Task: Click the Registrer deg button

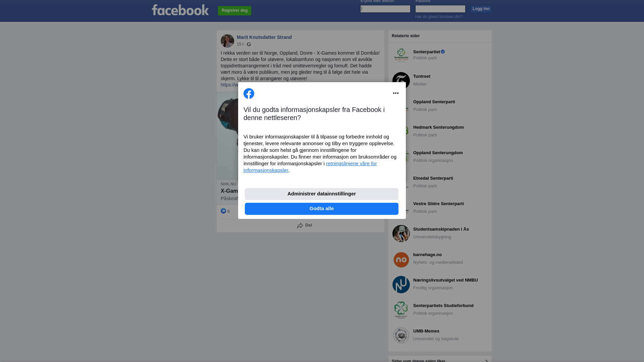Action: tap(234, 11)
